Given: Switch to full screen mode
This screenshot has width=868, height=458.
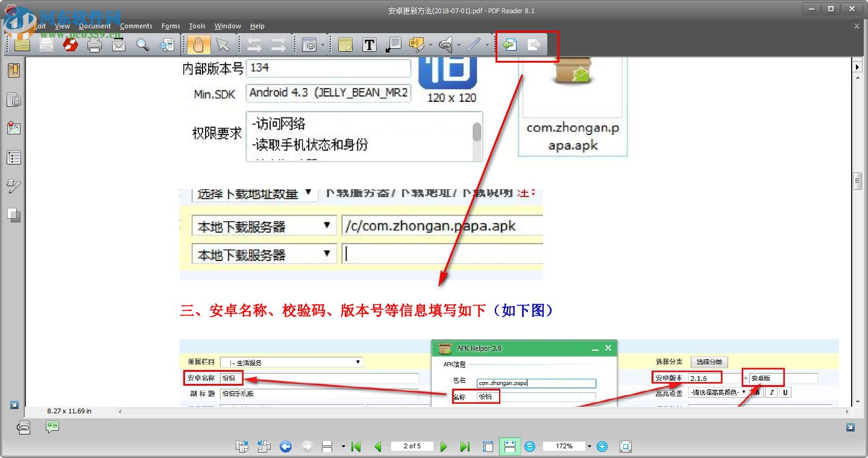Looking at the screenshot, I should (626, 447).
